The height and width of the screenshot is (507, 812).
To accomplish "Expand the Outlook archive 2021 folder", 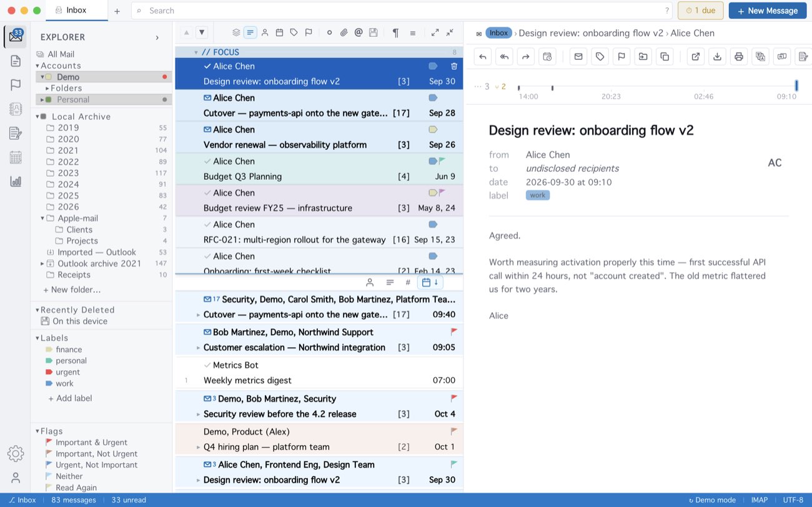I will [x=42, y=263].
